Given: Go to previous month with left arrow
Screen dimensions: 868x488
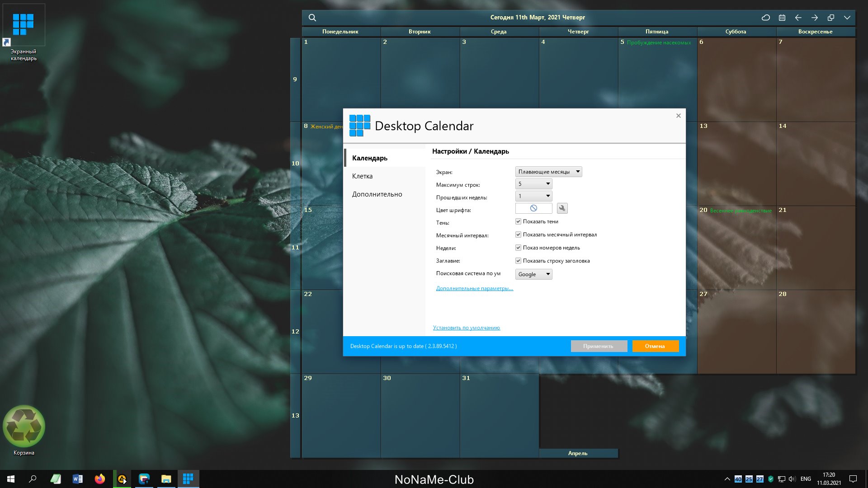Looking at the screenshot, I should click(798, 18).
